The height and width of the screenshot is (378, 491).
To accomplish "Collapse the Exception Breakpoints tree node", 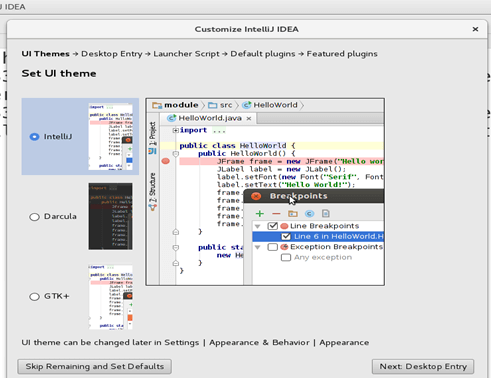I will tap(257, 247).
